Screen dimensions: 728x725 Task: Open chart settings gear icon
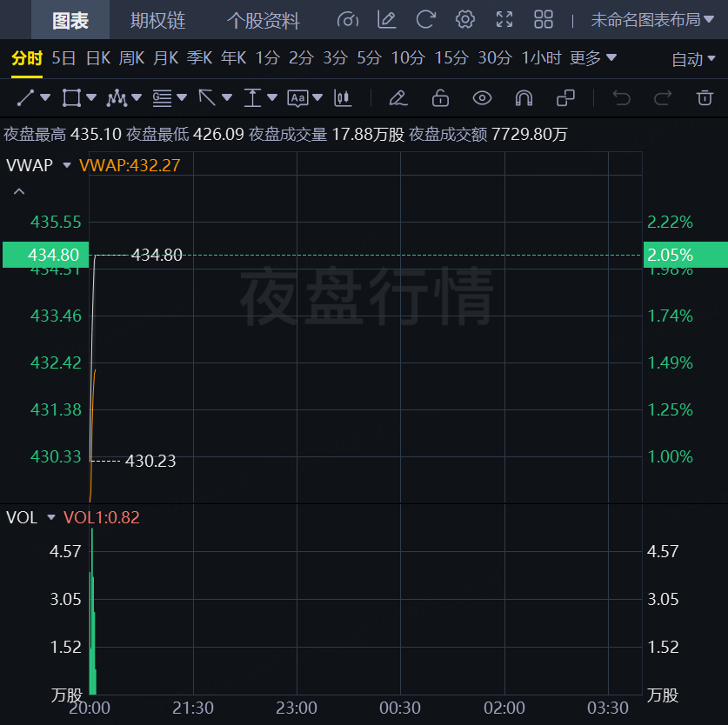(x=464, y=20)
